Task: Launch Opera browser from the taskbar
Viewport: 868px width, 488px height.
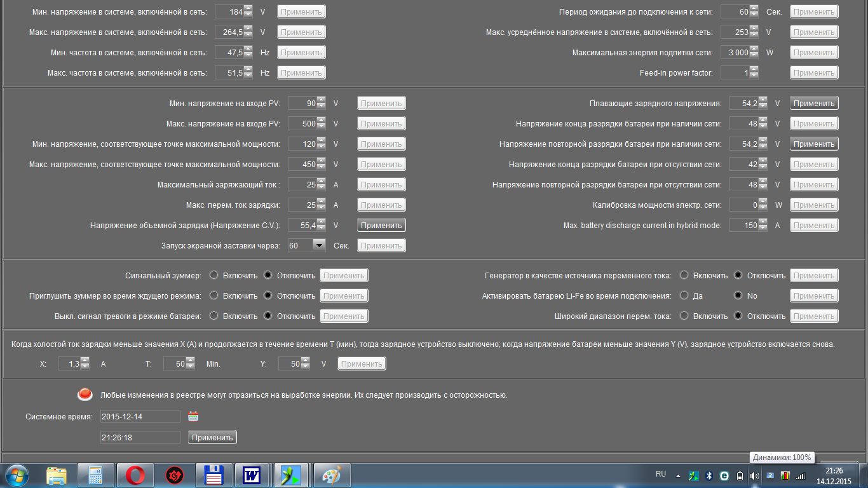Action: click(135, 475)
